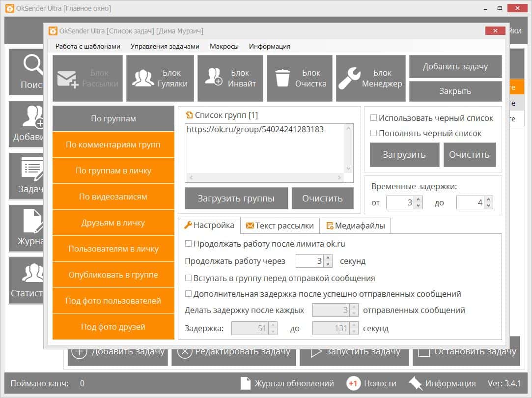532x398 pixels.
Task: Toggle Продолжать работу после лимита ok.ru
Action: (x=188, y=244)
